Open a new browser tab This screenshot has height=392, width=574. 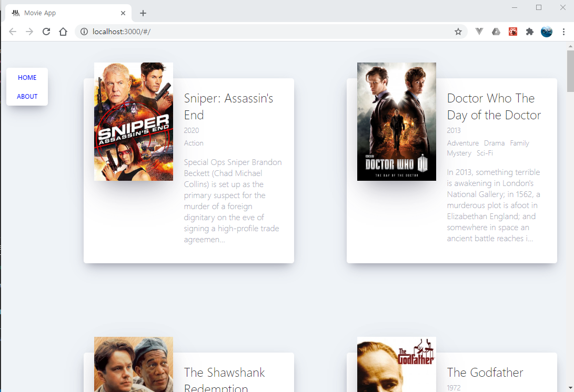tap(143, 13)
